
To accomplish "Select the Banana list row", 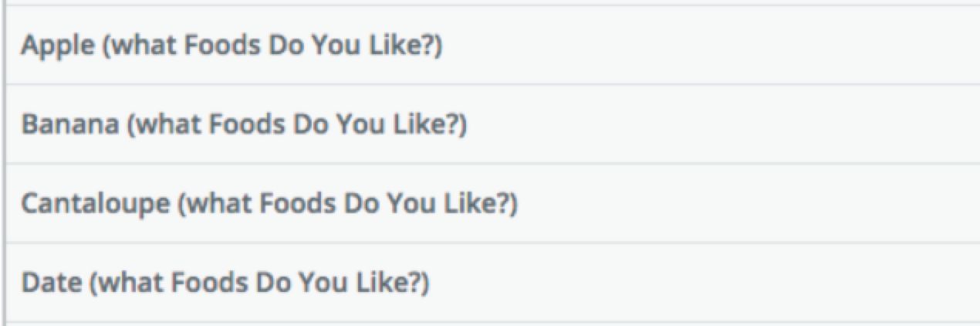I will tap(492, 124).
